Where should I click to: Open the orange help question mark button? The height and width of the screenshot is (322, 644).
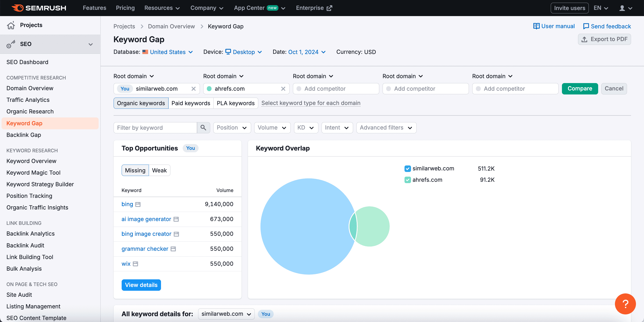[x=625, y=304]
